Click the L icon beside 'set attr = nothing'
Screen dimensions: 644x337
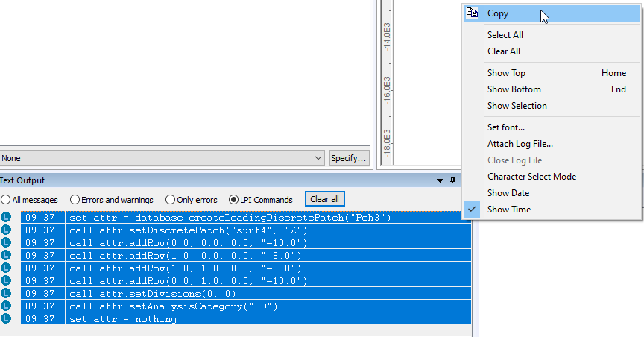click(x=7, y=319)
